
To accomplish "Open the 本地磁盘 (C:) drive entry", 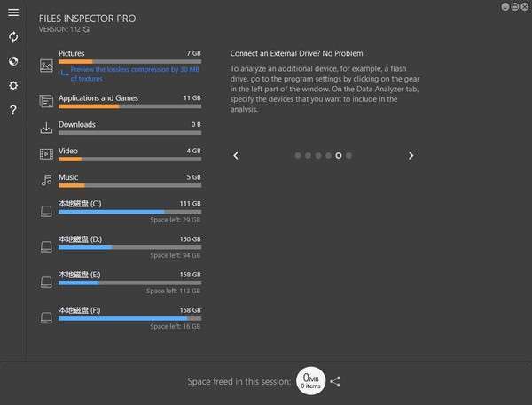I will 80,204.
